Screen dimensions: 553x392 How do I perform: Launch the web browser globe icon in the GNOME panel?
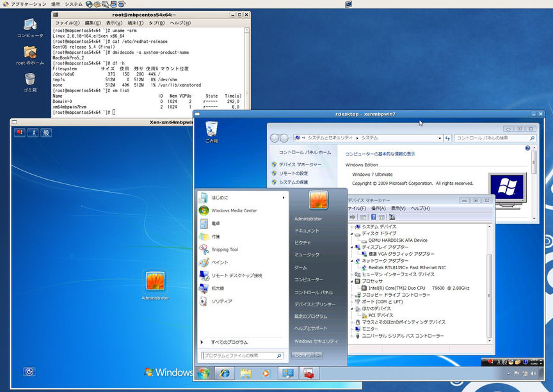tap(89, 4)
